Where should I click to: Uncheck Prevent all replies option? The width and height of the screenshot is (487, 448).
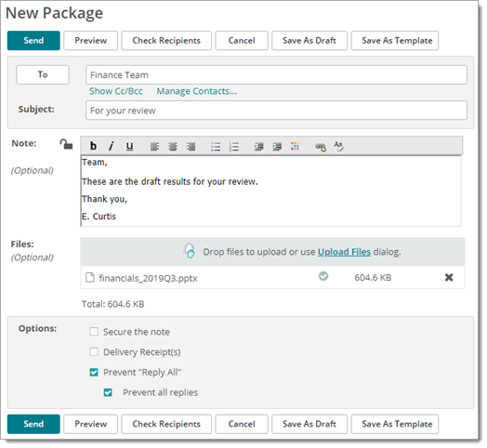tap(108, 392)
